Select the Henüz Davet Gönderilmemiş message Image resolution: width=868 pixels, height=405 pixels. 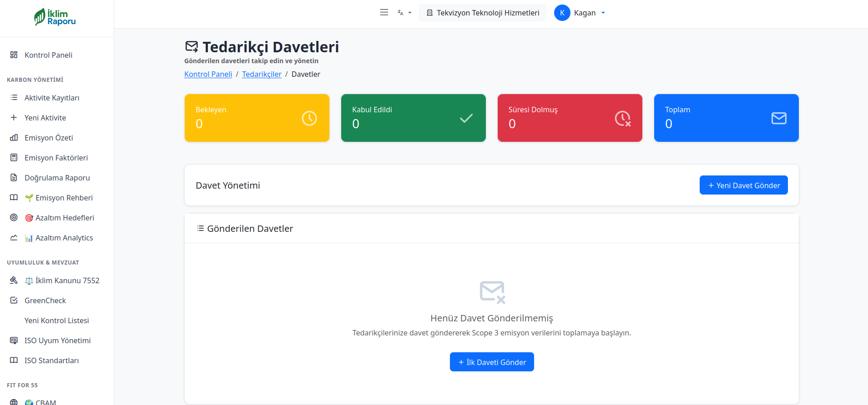point(492,318)
